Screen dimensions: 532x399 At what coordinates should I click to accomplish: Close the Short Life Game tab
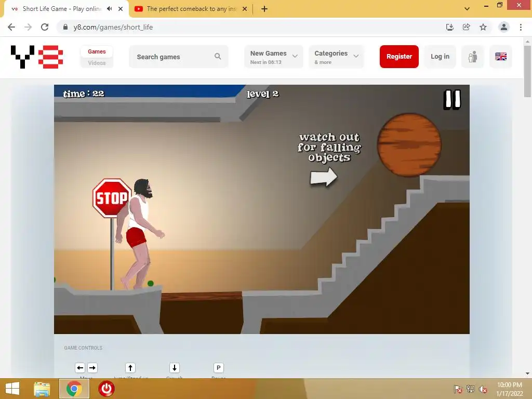[x=121, y=9]
